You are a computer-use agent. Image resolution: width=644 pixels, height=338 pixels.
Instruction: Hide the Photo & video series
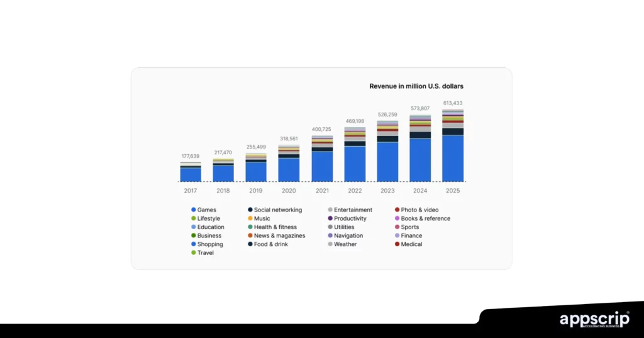(x=419, y=210)
